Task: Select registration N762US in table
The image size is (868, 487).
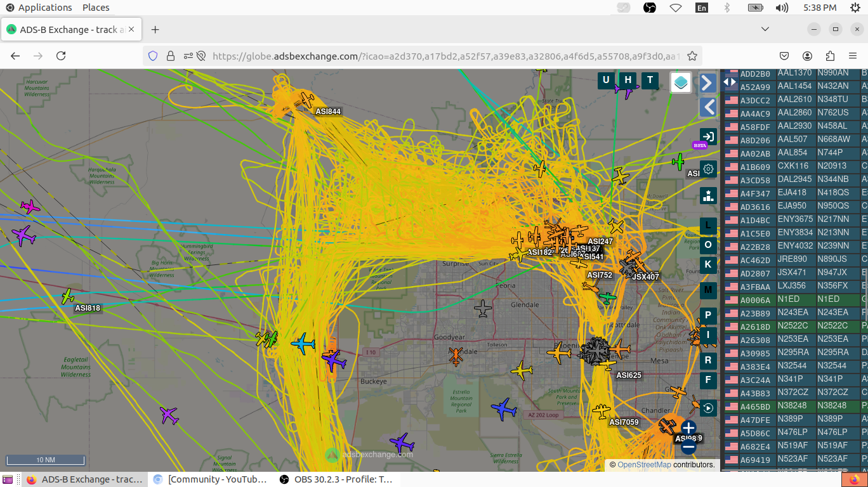Action: coord(832,113)
